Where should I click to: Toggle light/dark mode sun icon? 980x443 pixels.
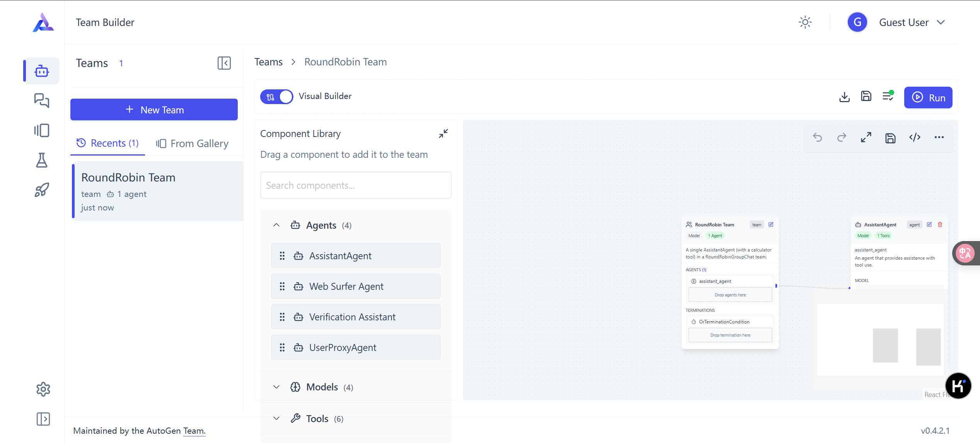[805, 22]
